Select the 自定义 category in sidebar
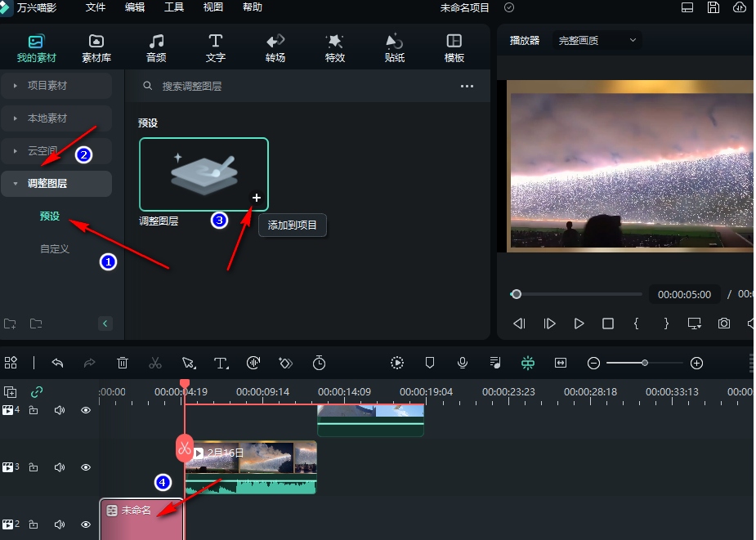The width and height of the screenshot is (756, 540). tap(55, 248)
